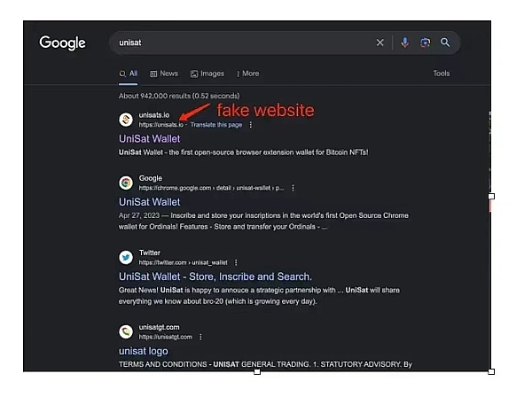Click the Twitter bird favicon
This screenshot has width=532, height=397.
126,257
